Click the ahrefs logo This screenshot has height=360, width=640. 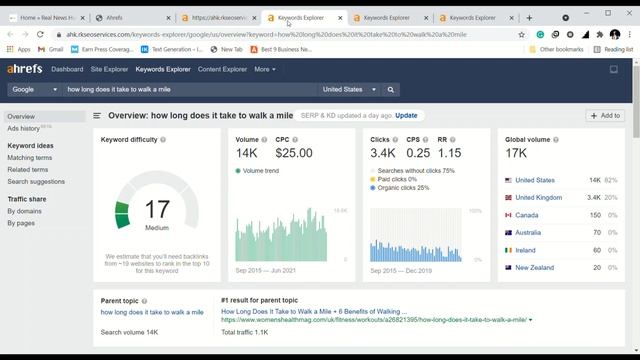[24, 69]
